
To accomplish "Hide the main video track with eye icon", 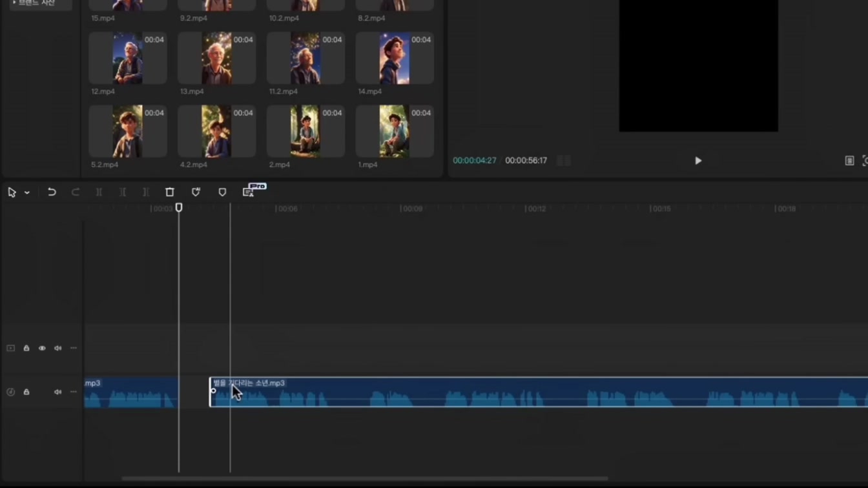I will 42,348.
